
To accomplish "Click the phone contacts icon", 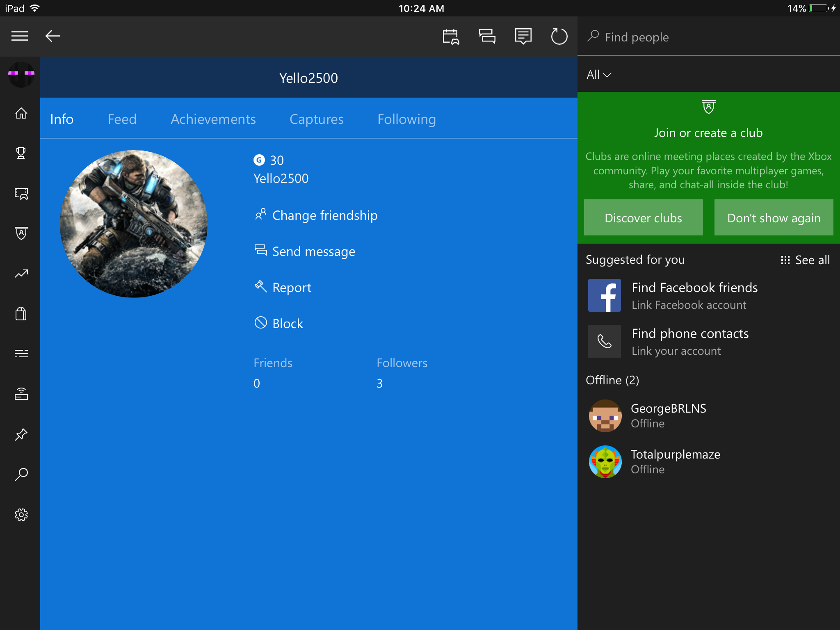I will [605, 341].
